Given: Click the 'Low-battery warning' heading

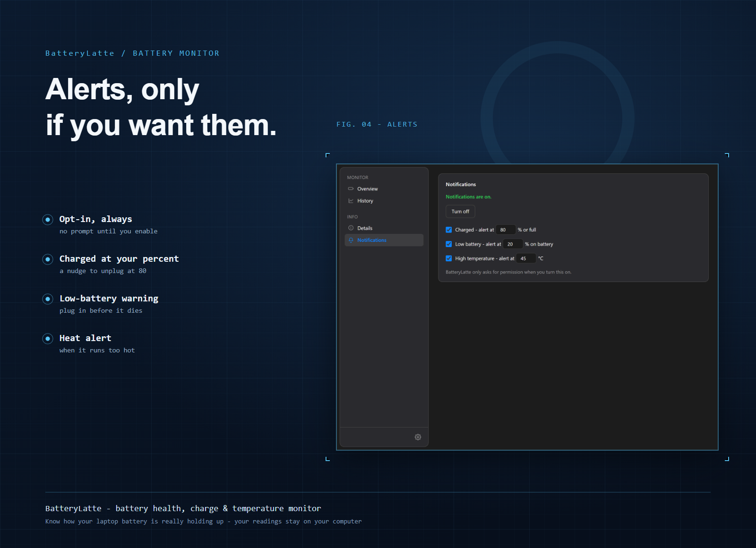Looking at the screenshot, I should [109, 298].
